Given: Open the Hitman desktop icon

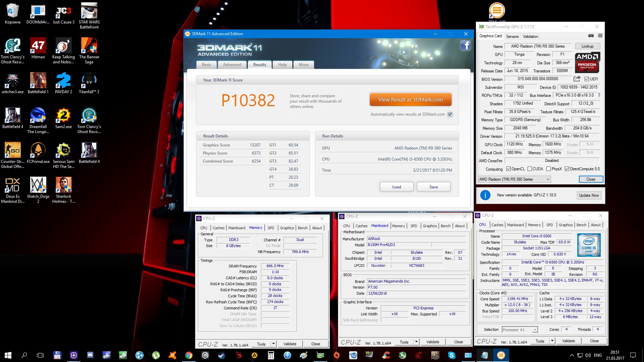Looking at the screenshot, I should point(38,49).
